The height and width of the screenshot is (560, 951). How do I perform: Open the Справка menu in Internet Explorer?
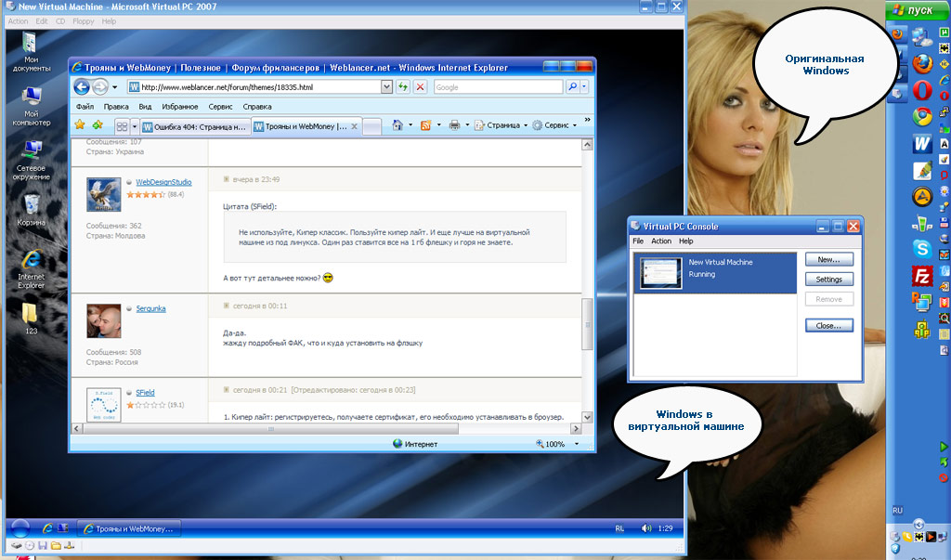coord(257,107)
